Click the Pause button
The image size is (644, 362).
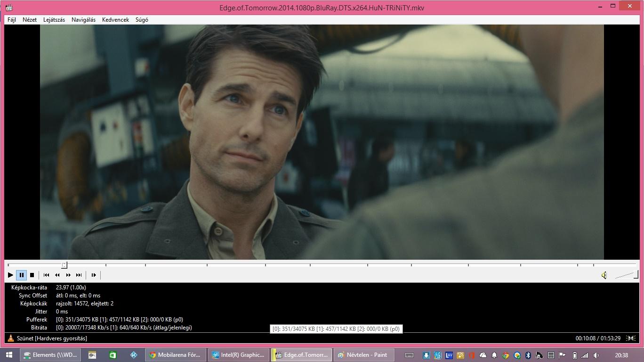coord(21,275)
